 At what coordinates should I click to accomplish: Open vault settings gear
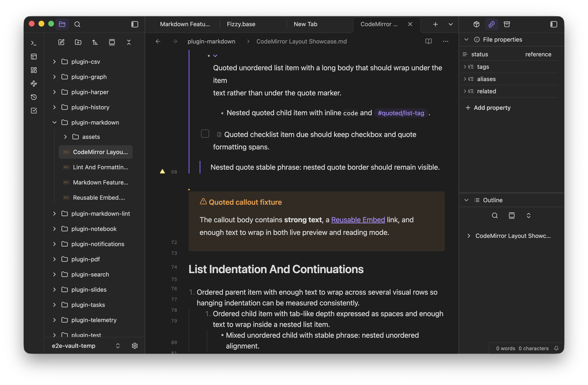click(135, 346)
